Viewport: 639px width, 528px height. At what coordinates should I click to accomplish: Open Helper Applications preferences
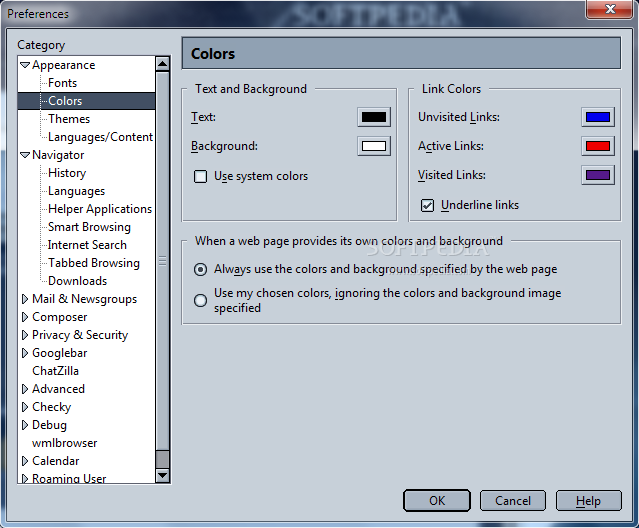click(x=100, y=209)
